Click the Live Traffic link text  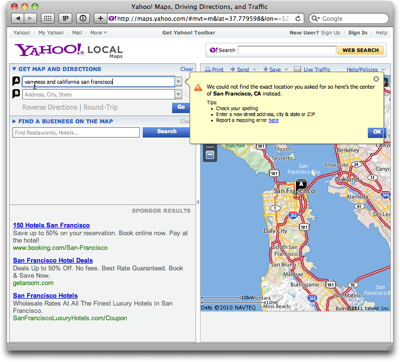click(x=317, y=69)
